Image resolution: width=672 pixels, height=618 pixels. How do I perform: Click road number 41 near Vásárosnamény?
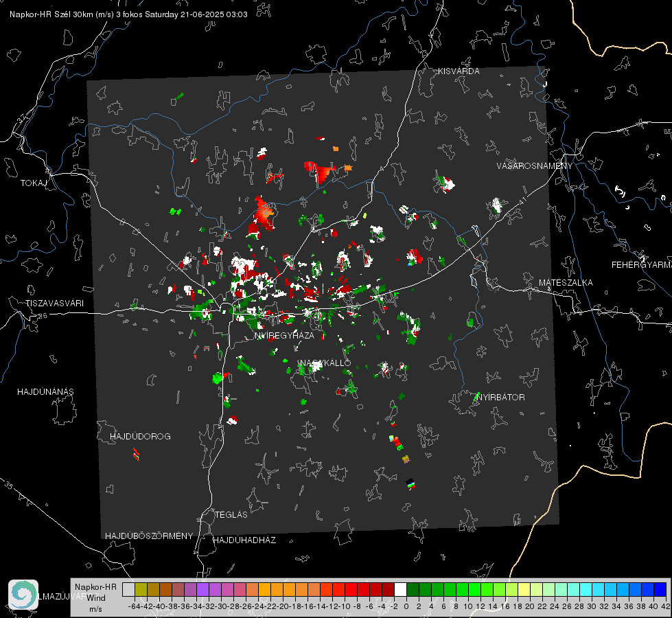(522, 201)
